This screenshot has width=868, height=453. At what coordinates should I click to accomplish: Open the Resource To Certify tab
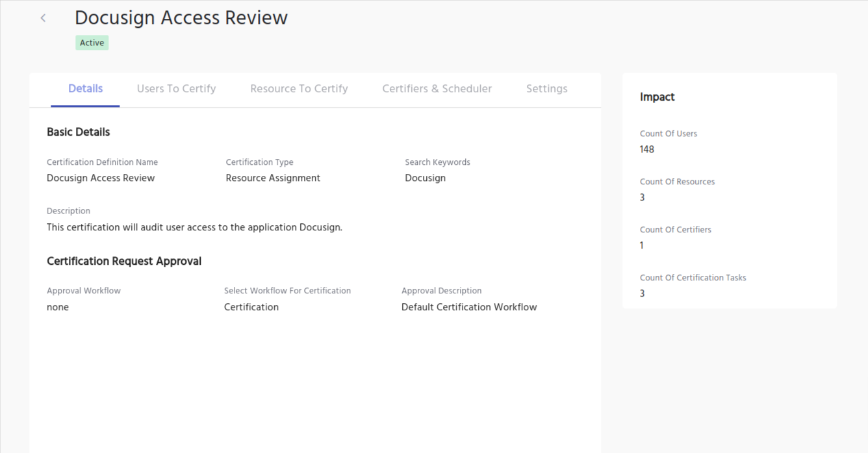[x=299, y=89]
